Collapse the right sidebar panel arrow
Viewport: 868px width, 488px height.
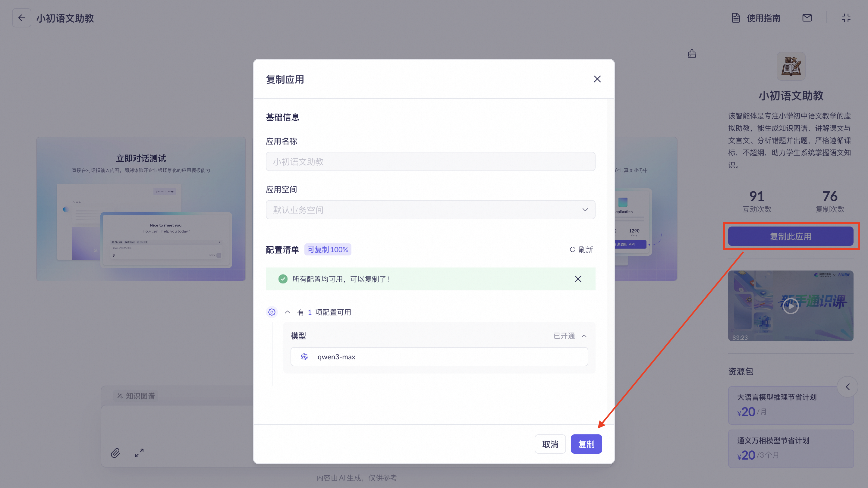click(x=848, y=386)
